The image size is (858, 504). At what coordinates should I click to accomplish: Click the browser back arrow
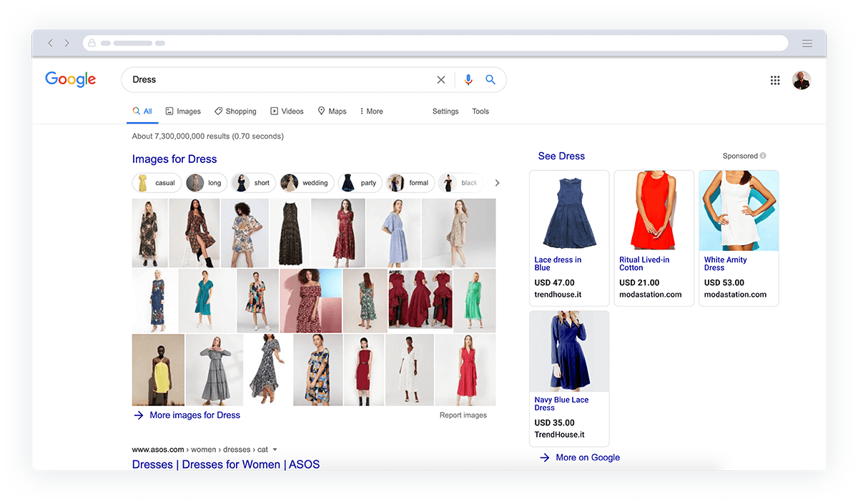(51, 44)
